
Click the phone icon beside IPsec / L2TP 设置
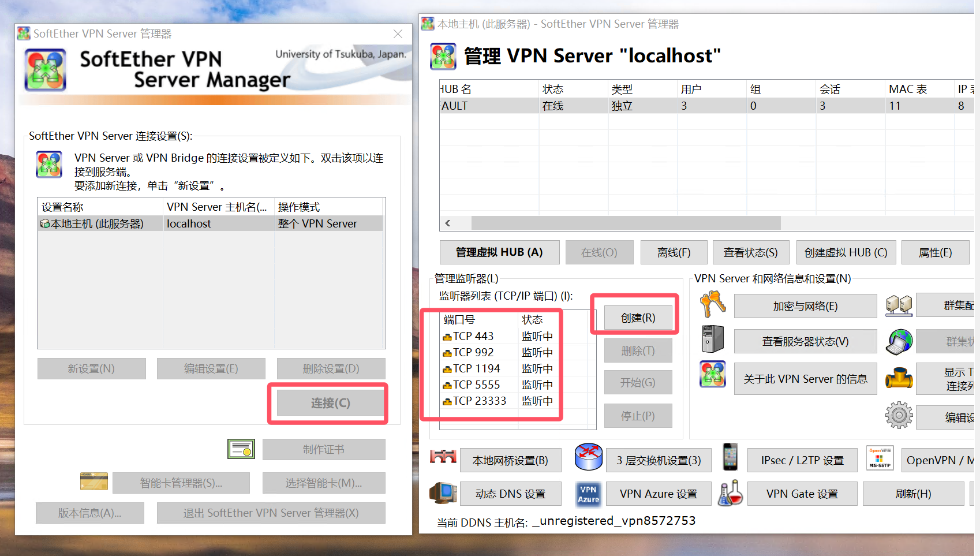[x=730, y=457]
